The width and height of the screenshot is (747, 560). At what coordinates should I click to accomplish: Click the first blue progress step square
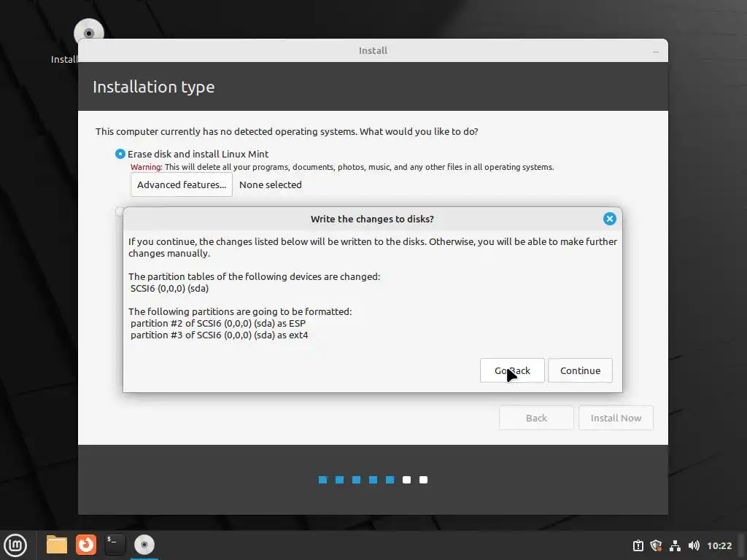pos(323,480)
